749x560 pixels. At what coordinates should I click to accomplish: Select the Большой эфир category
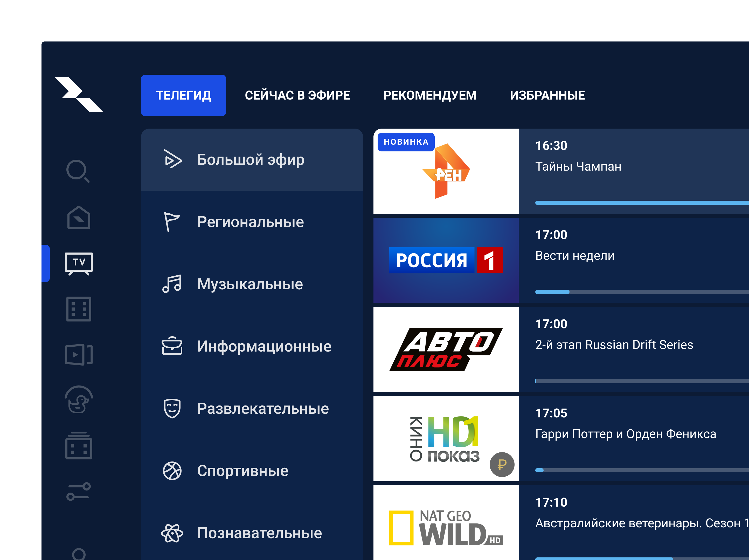pos(252,159)
